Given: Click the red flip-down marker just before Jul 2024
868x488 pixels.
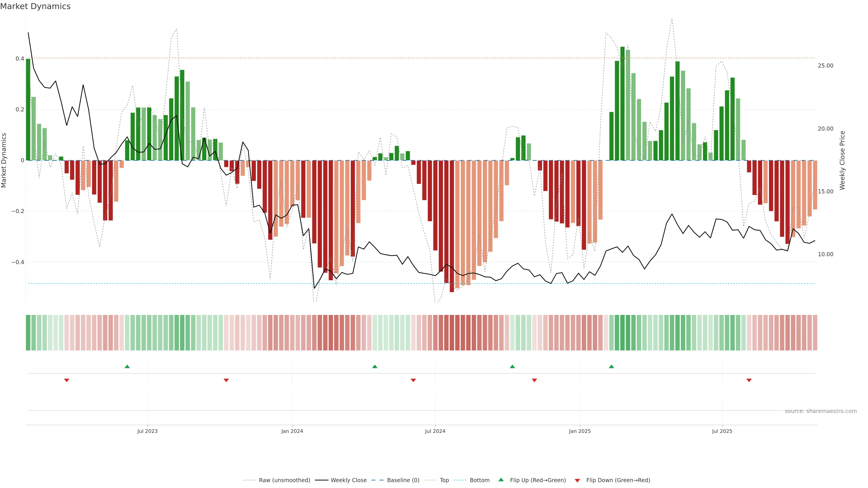Looking at the screenshot, I should point(413,380).
